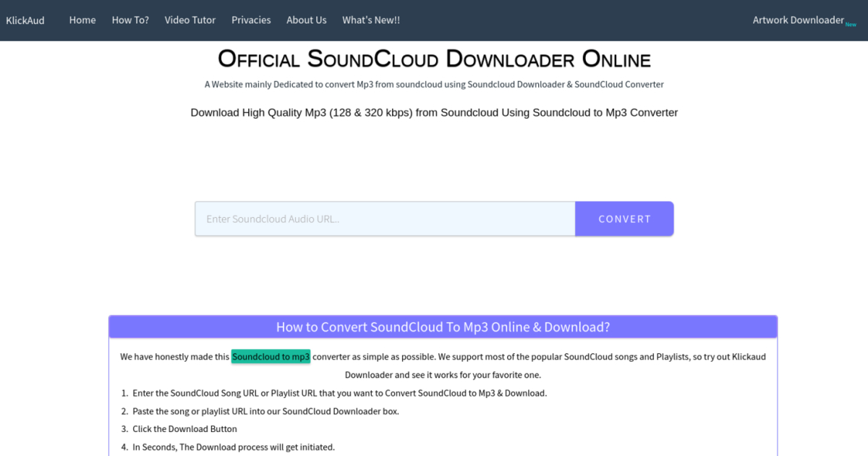Click the 'We have honestly made this' sentence

(x=443, y=366)
